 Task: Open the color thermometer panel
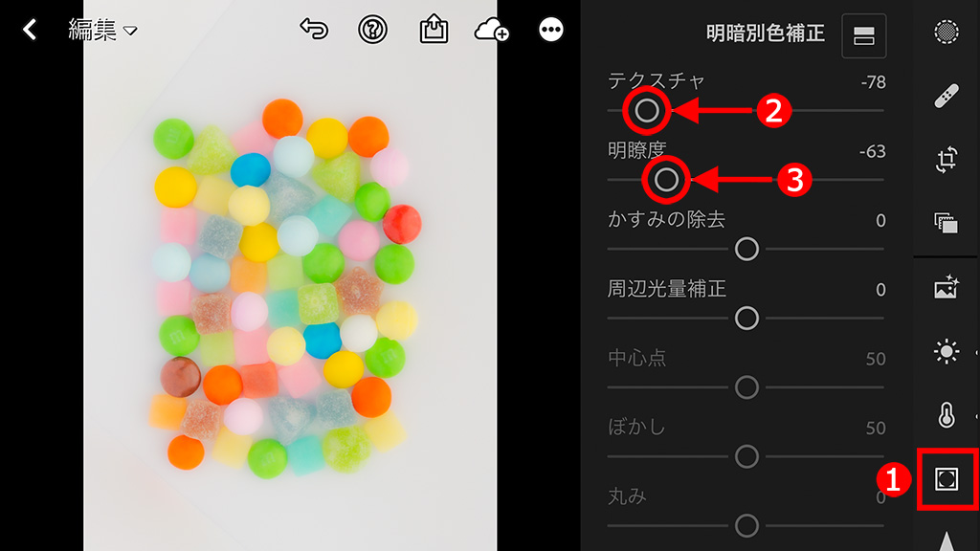click(x=947, y=415)
